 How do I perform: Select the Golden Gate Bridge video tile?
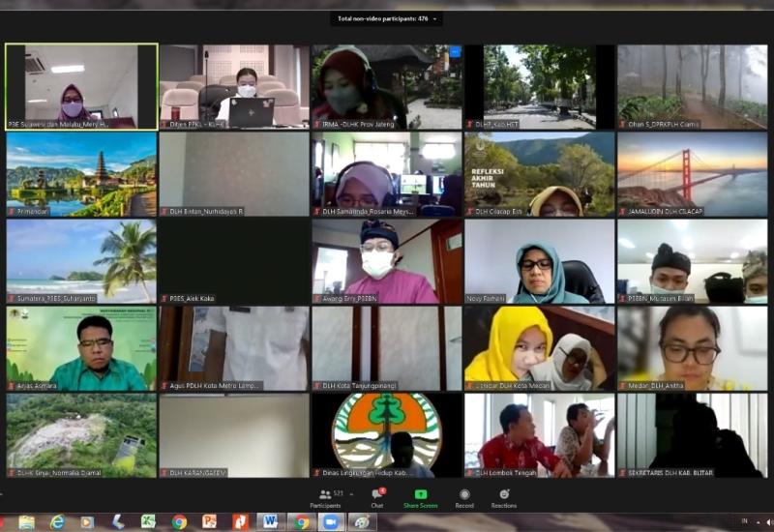[691, 173]
